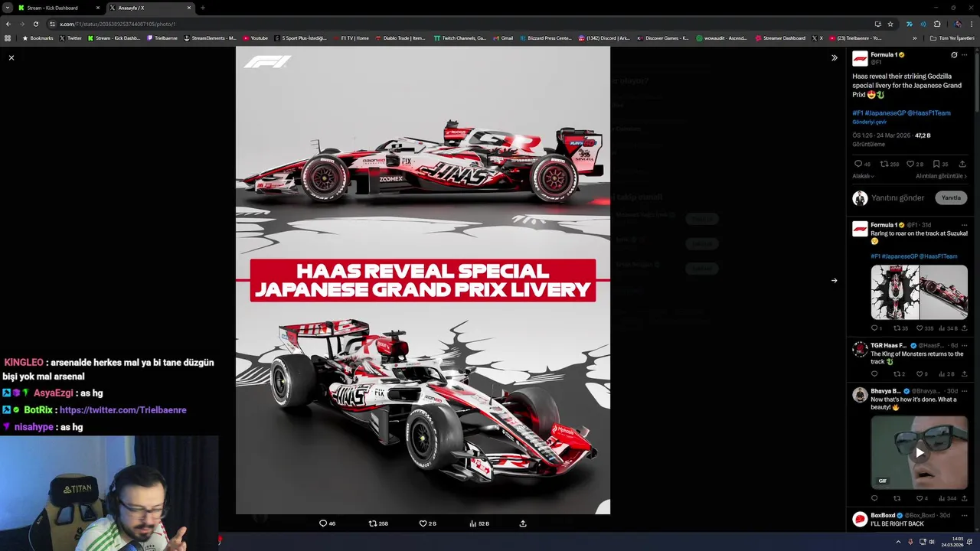More options on TGR Haas reply

[x=964, y=345]
